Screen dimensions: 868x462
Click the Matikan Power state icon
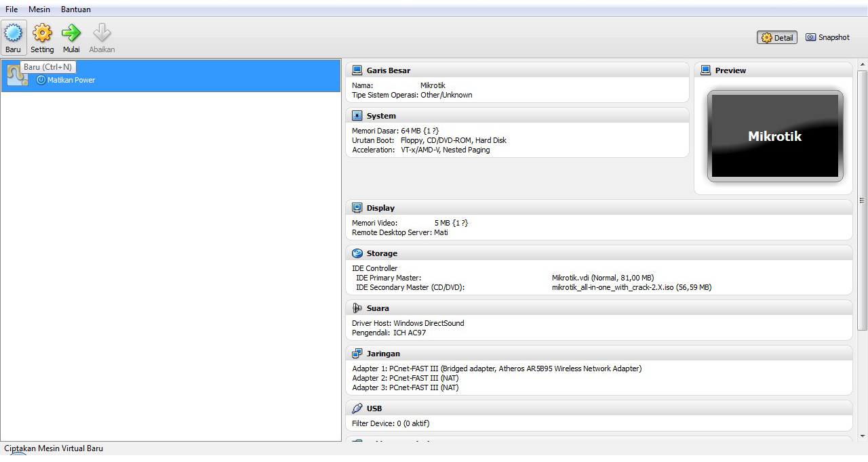pos(41,80)
